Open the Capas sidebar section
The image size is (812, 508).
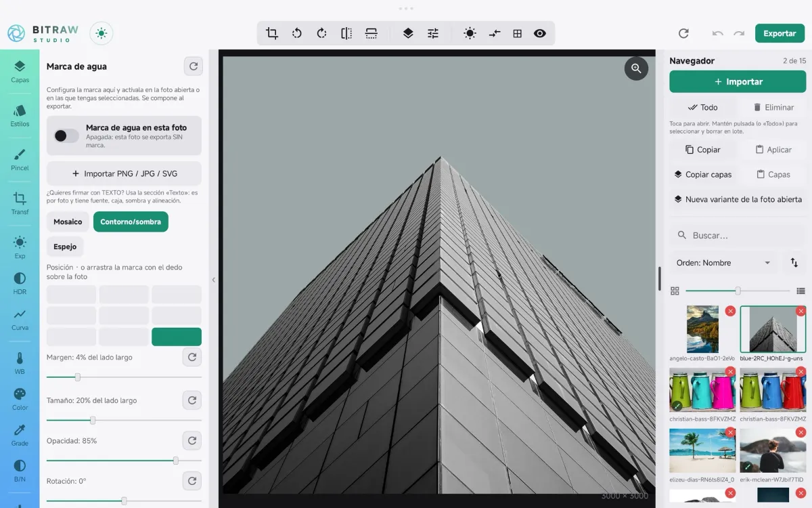coord(20,71)
